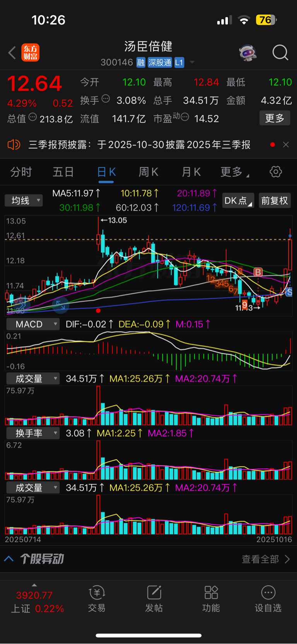Tap the MA 60:12.03 value
Screen dimensions: 297x644
[x=137, y=208]
